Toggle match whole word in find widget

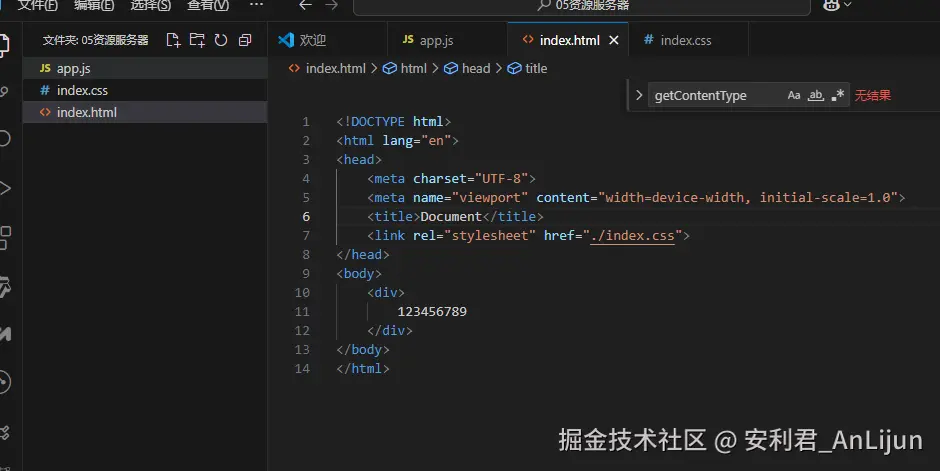816,95
